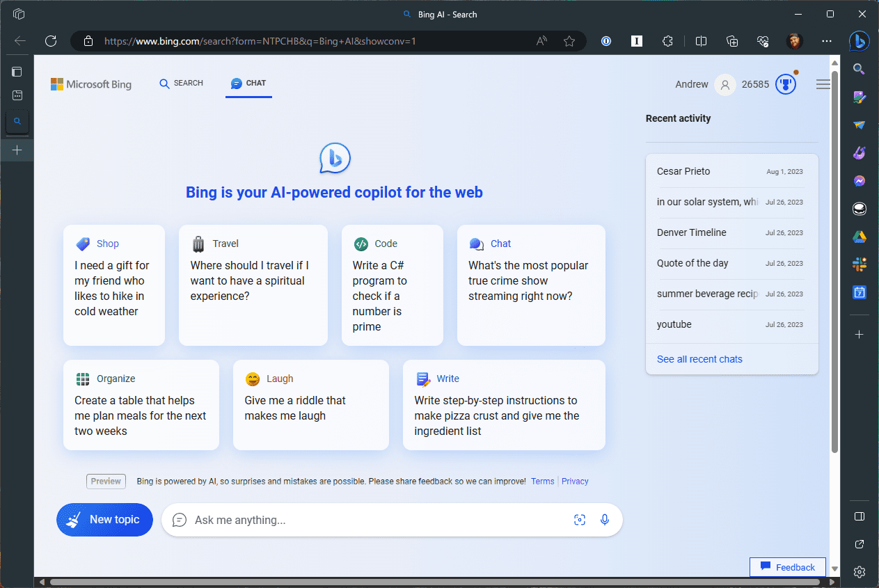The image size is (879, 588).
Task: Open recent chat youtube
Action: 730,324
